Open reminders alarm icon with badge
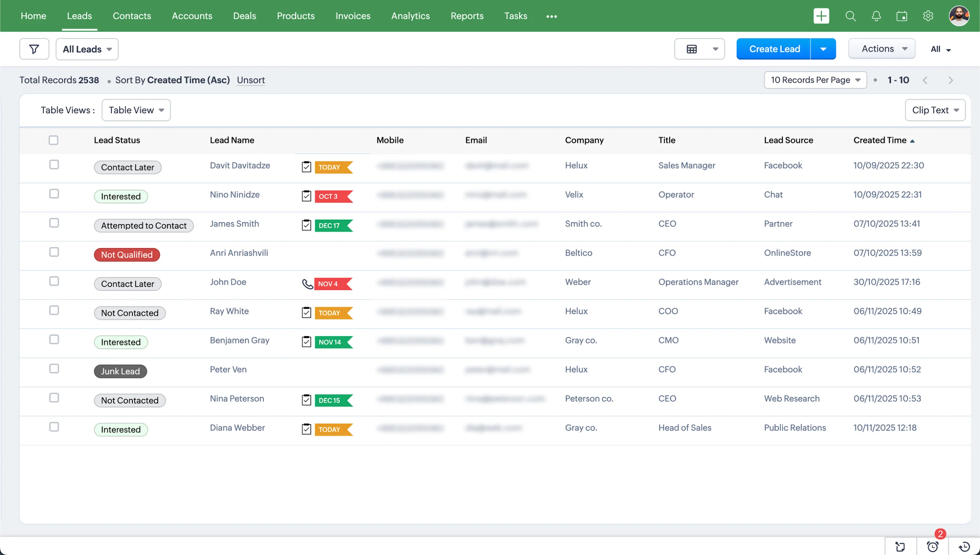The image size is (980, 555). pos(933,546)
